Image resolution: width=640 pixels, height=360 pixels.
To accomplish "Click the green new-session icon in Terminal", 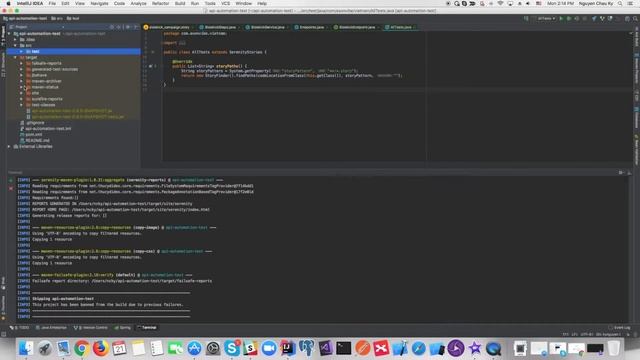I will [11, 180].
